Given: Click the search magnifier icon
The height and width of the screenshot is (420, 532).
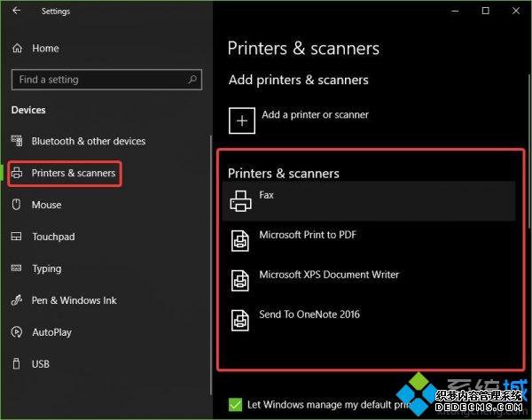Looking at the screenshot, I should click(x=192, y=80).
